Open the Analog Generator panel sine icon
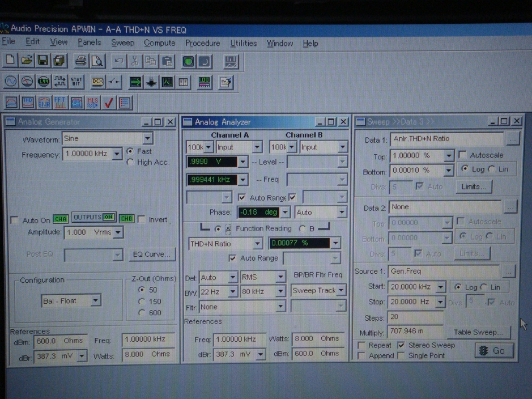This screenshot has height=399, width=532. click(x=11, y=82)
